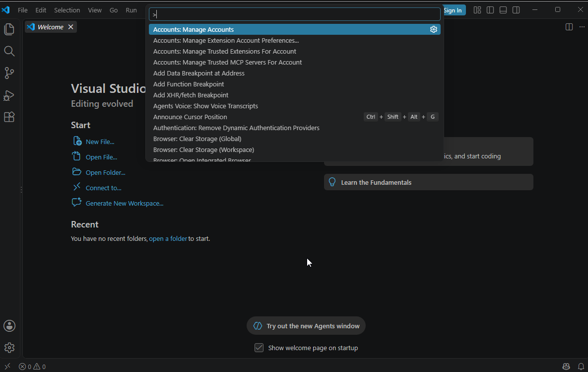Select Browser: Clear Storage (Workspace)

[x=295, y=149]
